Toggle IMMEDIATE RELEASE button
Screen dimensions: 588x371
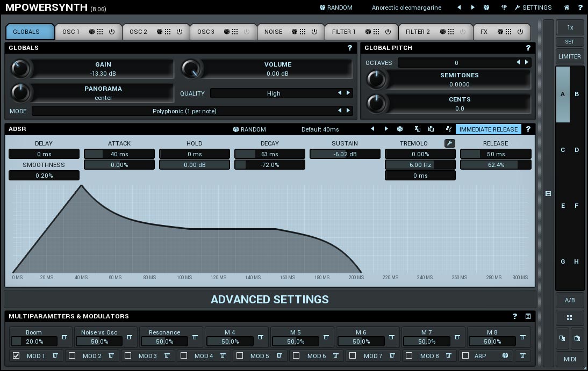[x=488, y=129]
